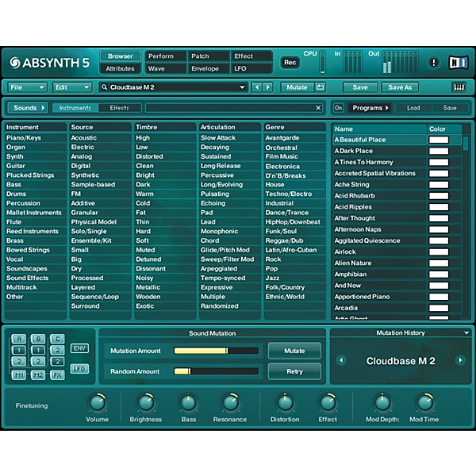Click the Distortion knob
The height and width of the screenshot is (476, 476).
[x=285, y=402]
